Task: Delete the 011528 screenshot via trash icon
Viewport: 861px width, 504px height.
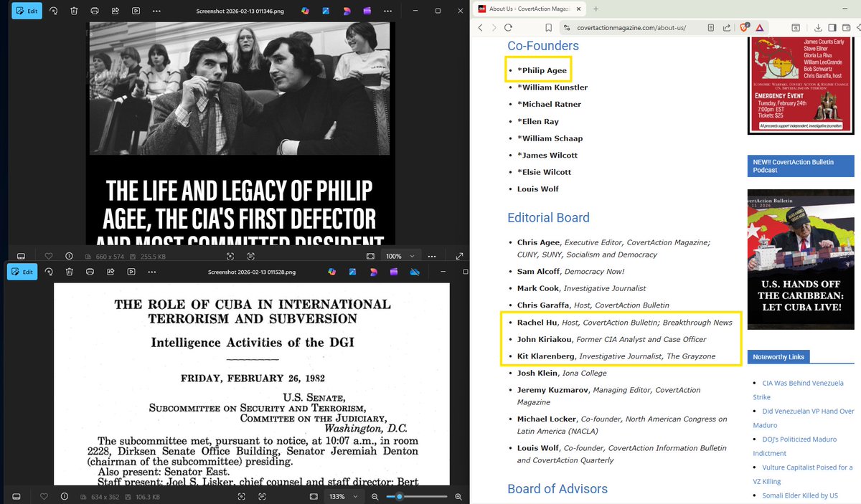Action: (x=70, y=272)
